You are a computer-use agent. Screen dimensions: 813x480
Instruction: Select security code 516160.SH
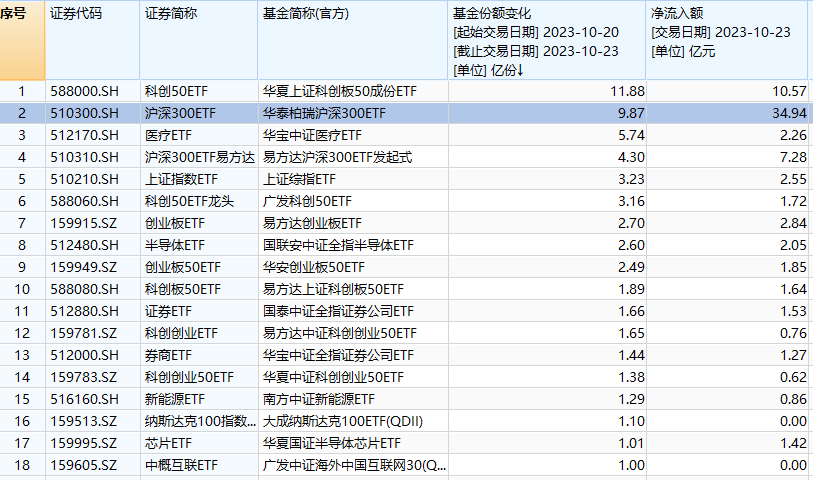click(x=85, y=400)
